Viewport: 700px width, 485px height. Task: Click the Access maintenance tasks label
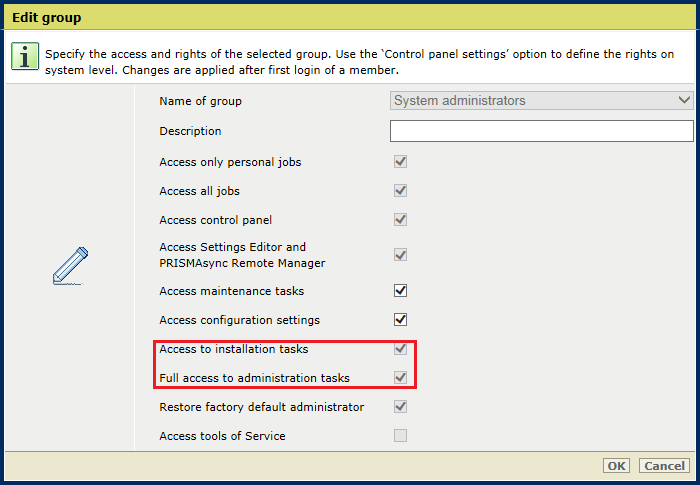[x=232, y=291]
